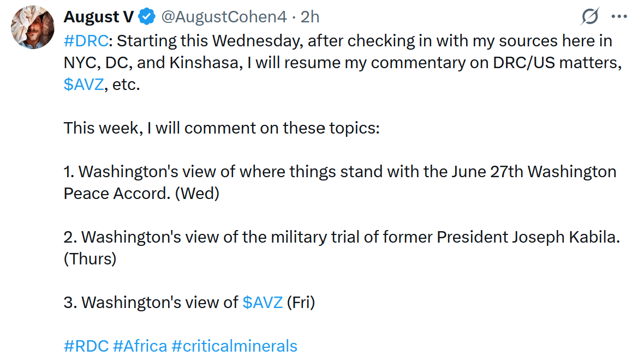Open the #criticalminerals hashtag

pyautogui.click(x=235, y=346)
